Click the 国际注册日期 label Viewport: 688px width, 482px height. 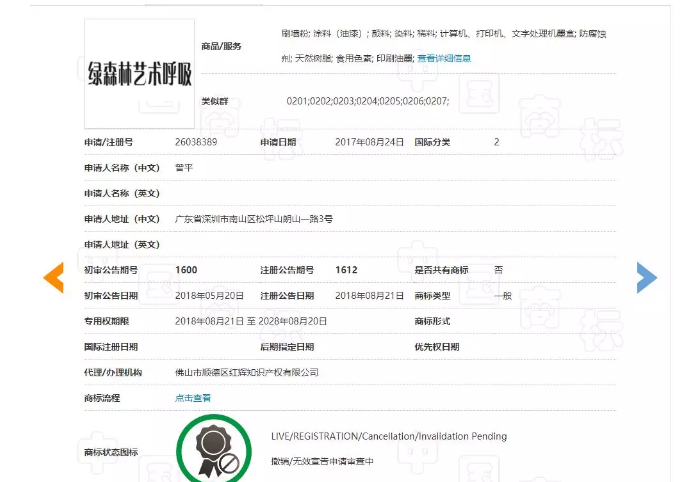pos(111,347)
